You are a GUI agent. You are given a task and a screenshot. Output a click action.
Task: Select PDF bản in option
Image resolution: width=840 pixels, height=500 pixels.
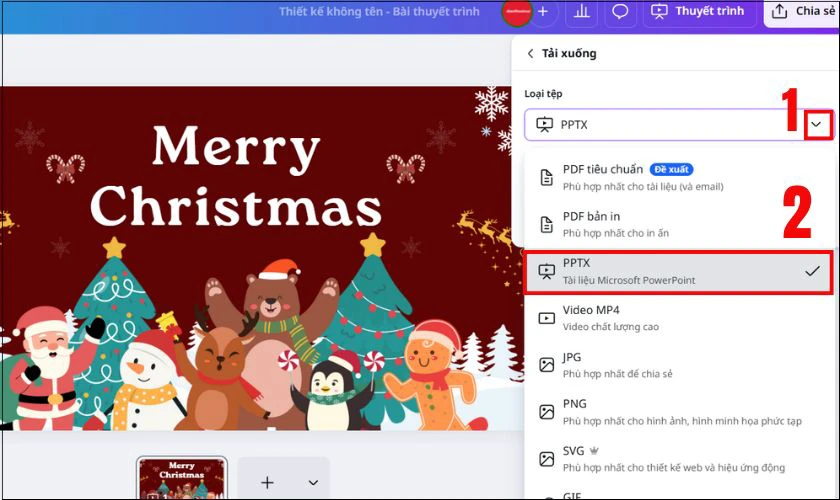pyautogui.click(x=678, y=224)
